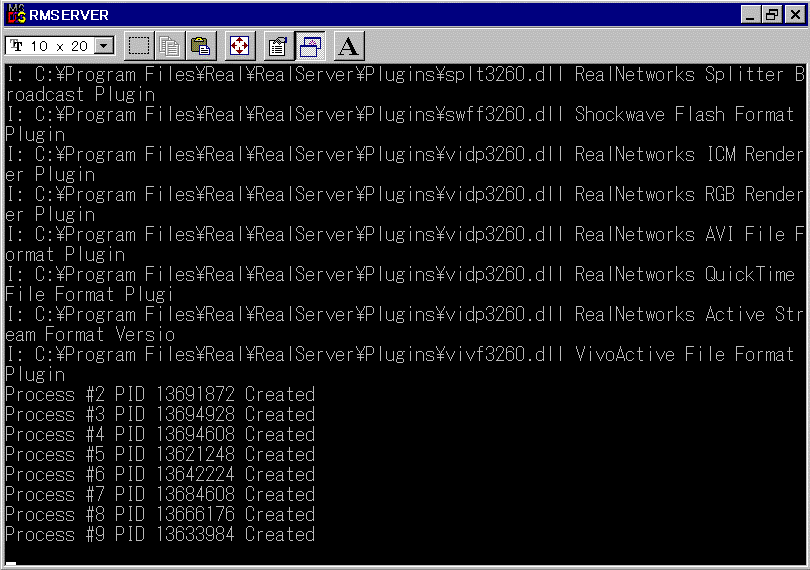Screen dimensions: 810x570
Task: Click the Copy toolbar icon
Action: point(169,46)
